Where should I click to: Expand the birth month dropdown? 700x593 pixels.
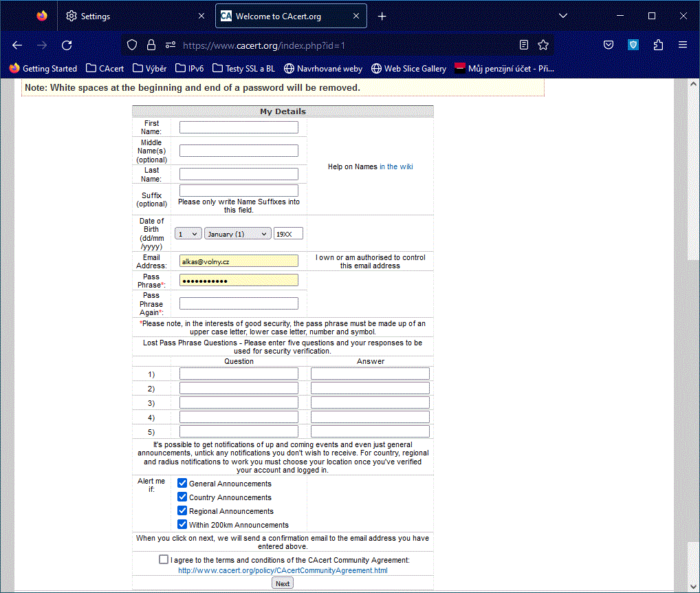237,234
